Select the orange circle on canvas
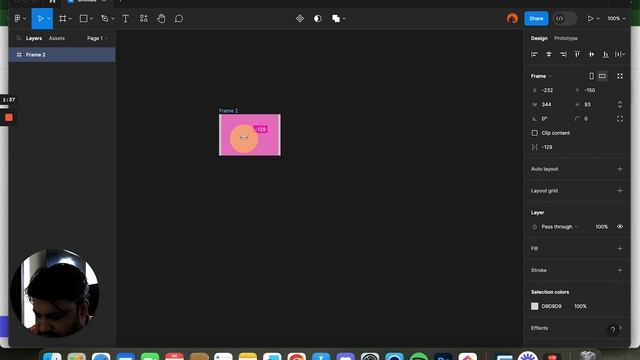Image resolution: width=640 pixels, height=360 pixels. coord(244,139)
